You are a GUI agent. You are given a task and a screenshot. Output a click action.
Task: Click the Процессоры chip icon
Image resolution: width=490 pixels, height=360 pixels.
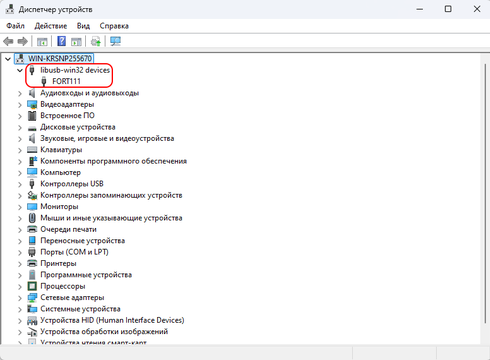coord(32,286)
